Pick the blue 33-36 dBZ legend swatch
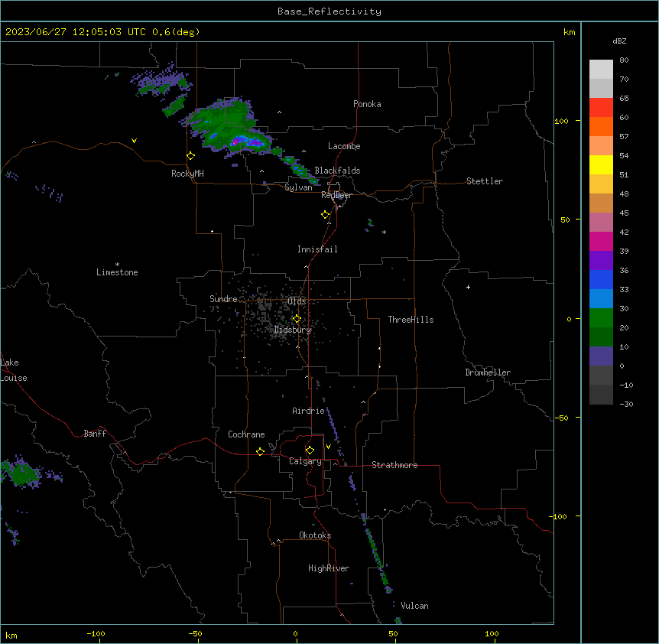The image size is (659, 644). [x=601, y=280]
